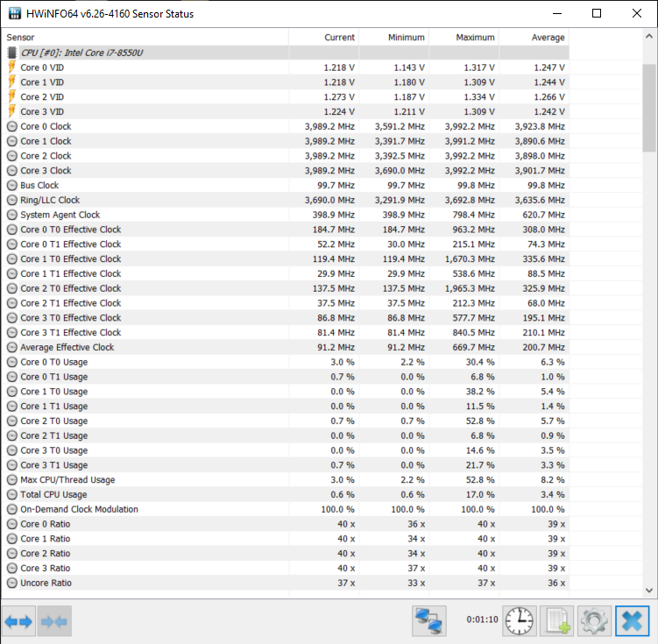The height and width of the screenshot is (644, 658).
Task: Click the Core 0 Ratio round icon
Action: [12, 524]
